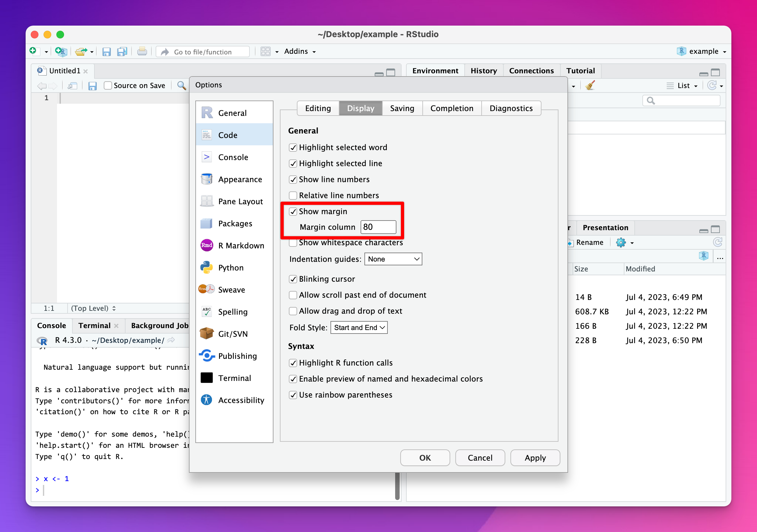
Task: Open the Indentation guides dropdown
Action: 393,259
